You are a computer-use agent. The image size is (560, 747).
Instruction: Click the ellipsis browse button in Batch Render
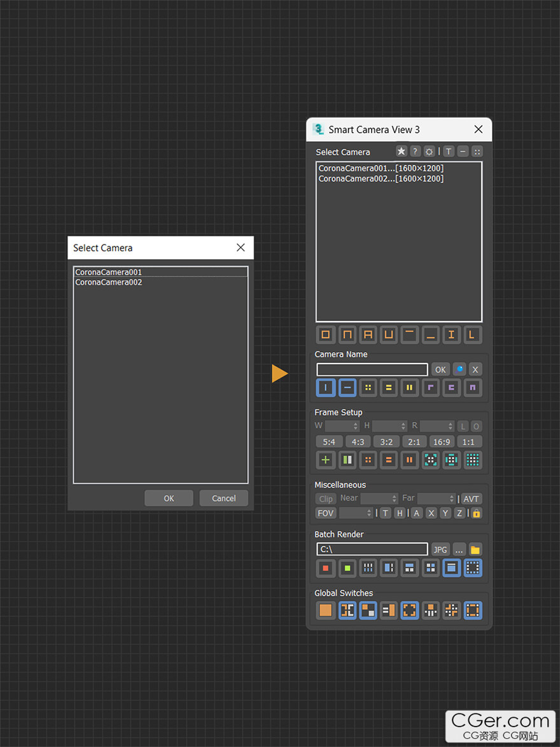459,550
